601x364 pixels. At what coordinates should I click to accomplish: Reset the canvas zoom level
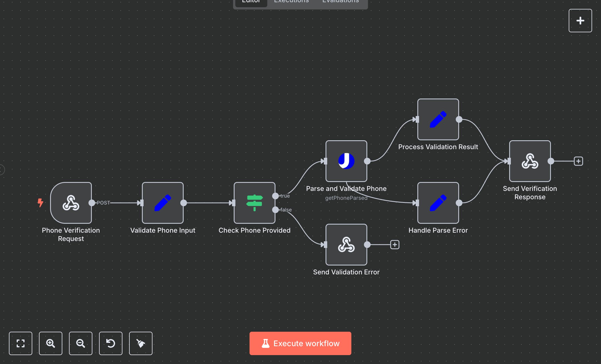tap(111, 343)
